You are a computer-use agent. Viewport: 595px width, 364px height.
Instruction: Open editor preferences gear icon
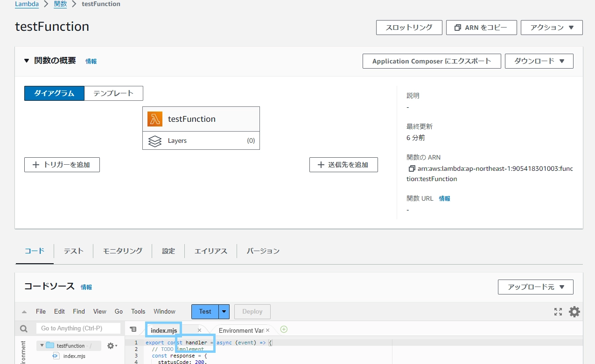point(574,312)
